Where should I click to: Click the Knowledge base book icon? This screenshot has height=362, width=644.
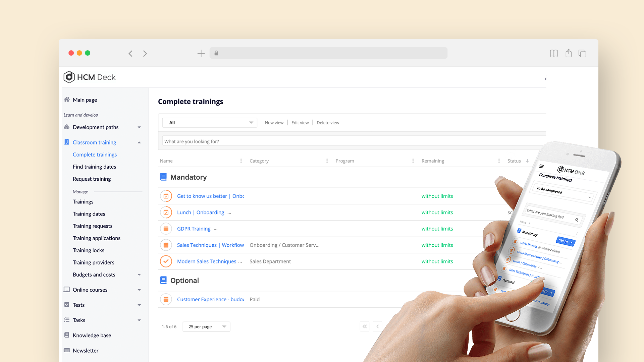67,335
